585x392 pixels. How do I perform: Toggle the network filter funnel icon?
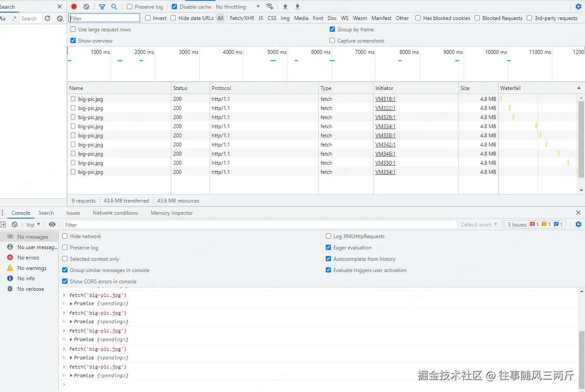(102, 7)
